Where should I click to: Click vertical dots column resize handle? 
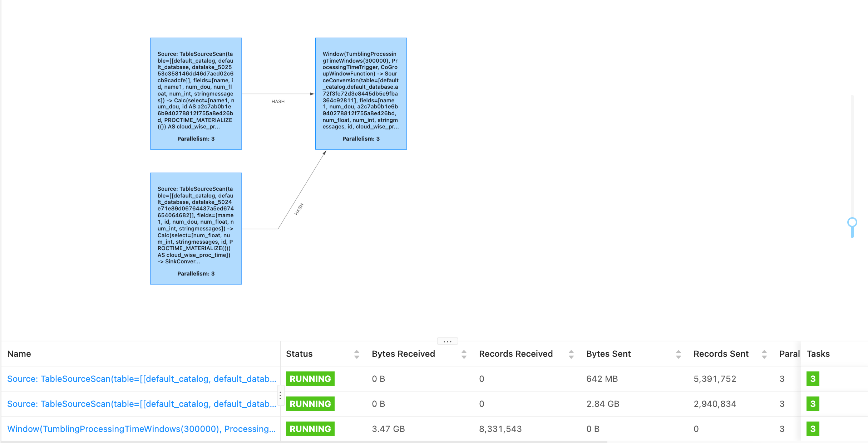point(280,395)
